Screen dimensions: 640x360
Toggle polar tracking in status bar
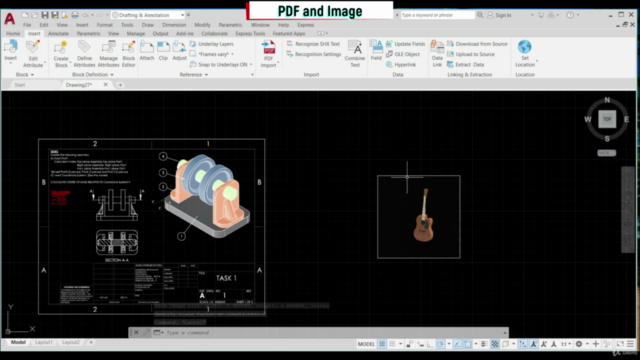(440, 344)
